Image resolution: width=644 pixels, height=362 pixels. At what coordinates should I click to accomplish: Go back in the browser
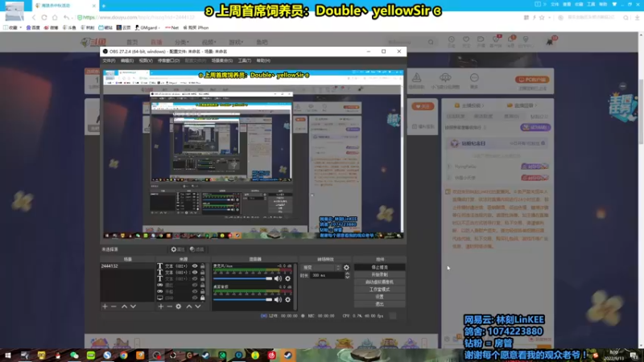click(34, 18)
